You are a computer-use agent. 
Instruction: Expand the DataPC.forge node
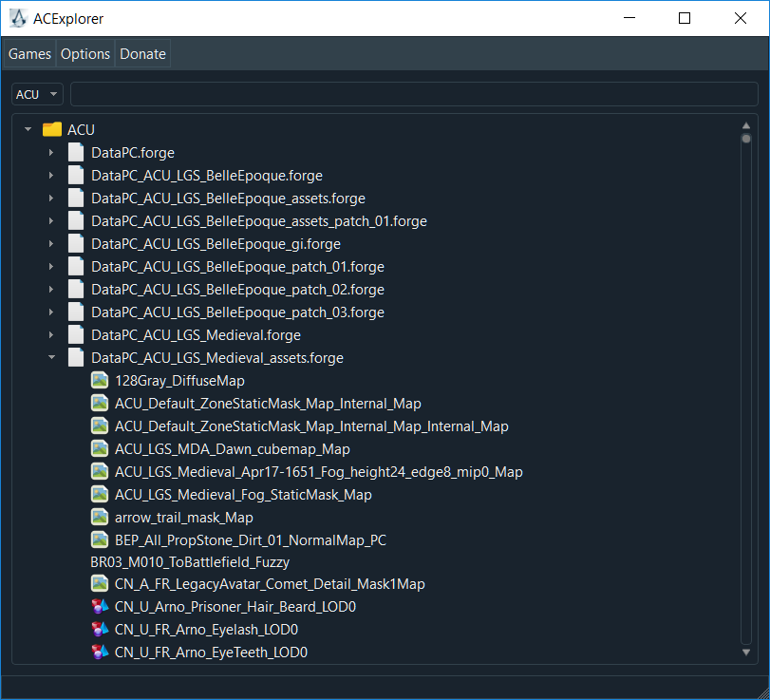coord(51,152)
